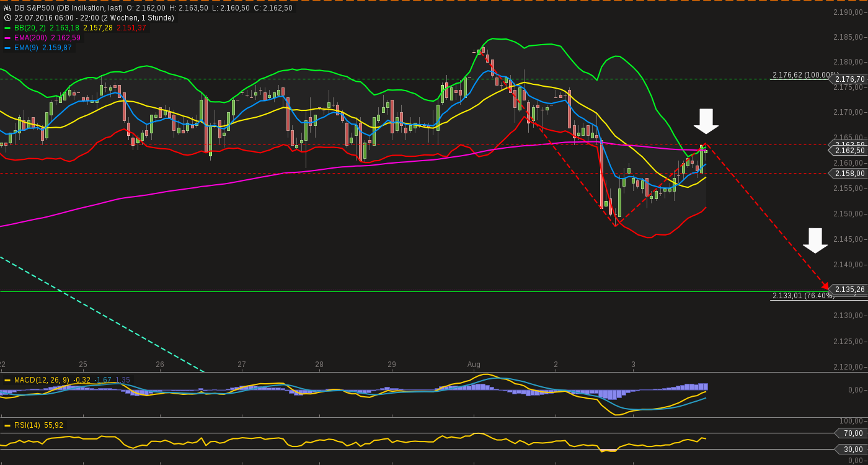This screenshot has height=465, width=868.
Task: Click the close value C: 2.162,50
Action: pyautogui.click(x=272, y=8)
